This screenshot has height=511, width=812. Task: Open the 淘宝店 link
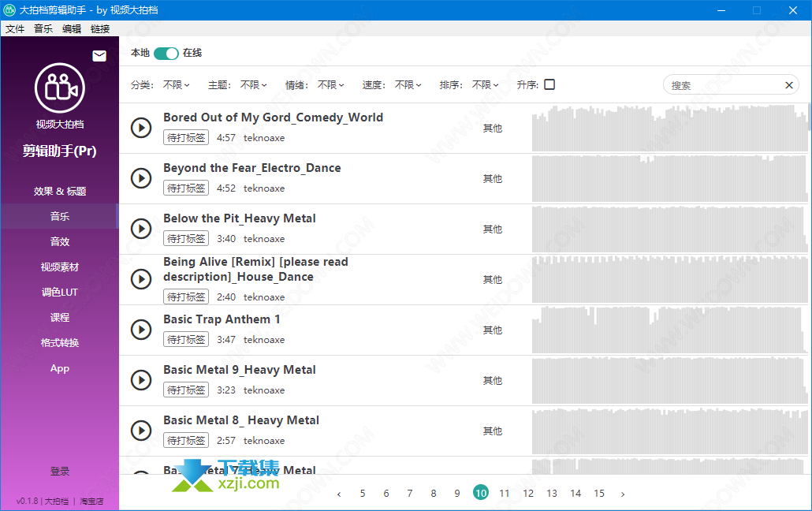click(x=91, y=502)
